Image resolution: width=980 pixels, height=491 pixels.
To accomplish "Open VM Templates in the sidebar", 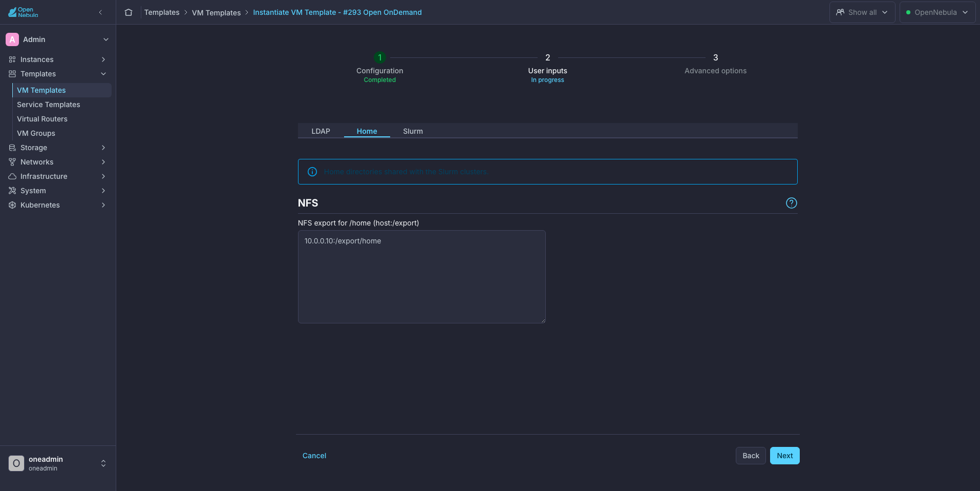I will (62, 90).
